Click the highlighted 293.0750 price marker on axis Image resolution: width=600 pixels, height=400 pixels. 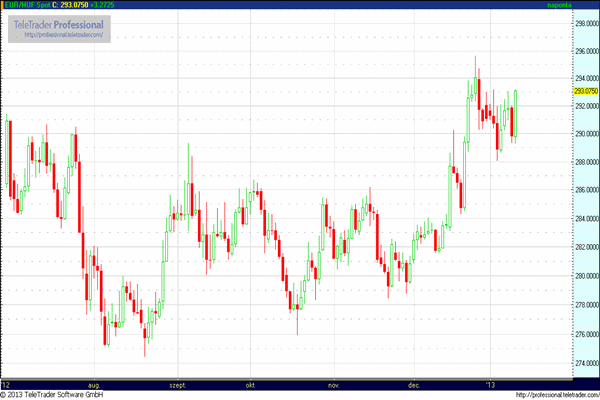584,91
